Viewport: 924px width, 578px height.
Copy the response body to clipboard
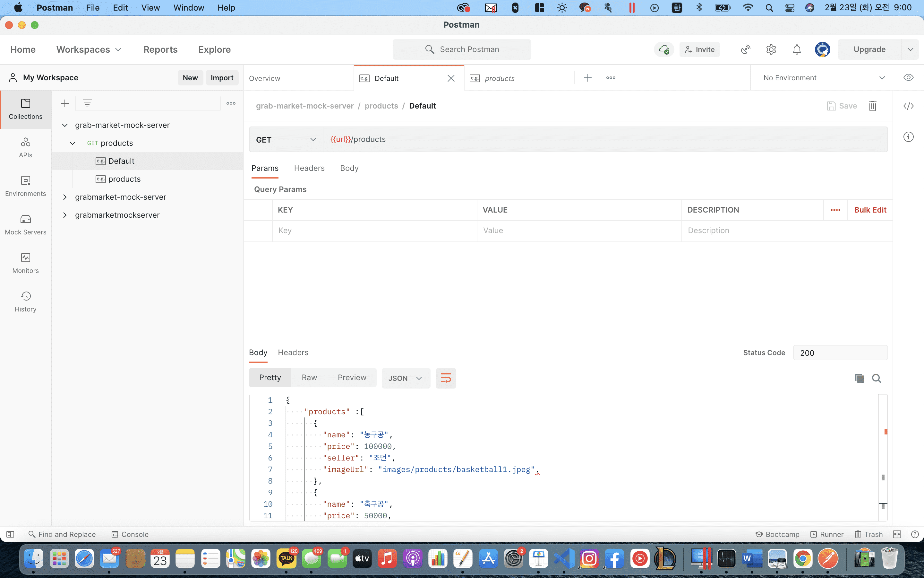[860, 378]
